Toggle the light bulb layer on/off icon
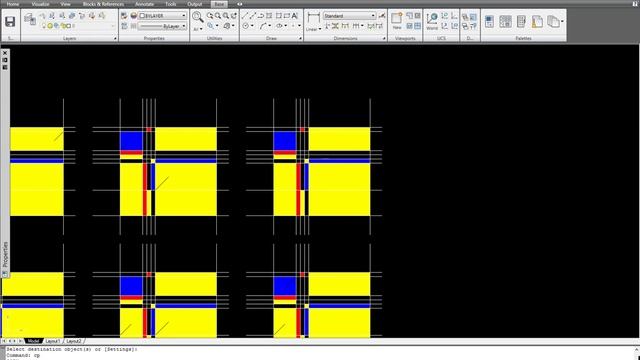The height and width of the screenshot is (360, 640). click(44, 26)
